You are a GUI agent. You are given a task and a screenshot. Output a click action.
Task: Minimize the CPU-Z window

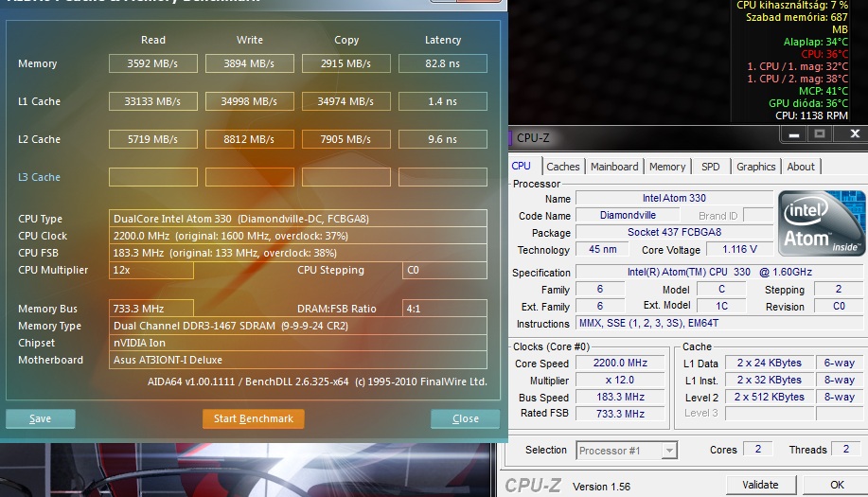click(794, 133)
